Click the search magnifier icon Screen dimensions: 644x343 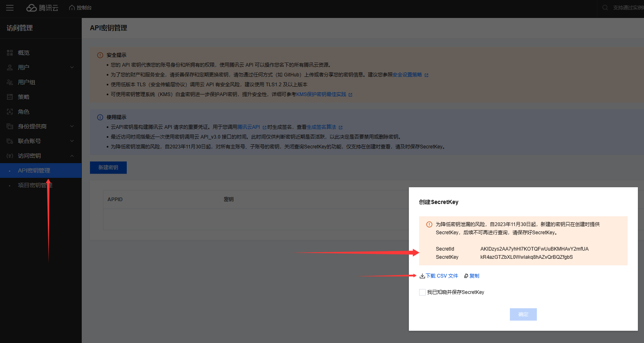click(605, 8)
